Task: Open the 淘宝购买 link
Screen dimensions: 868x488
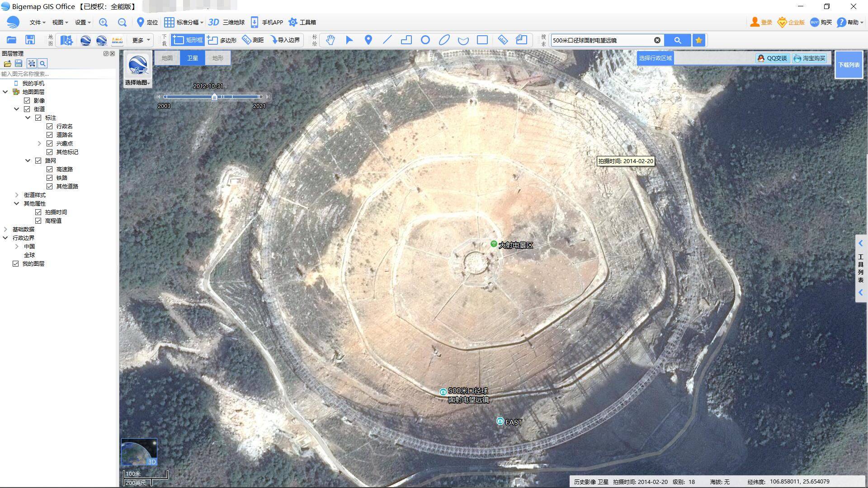Action: 810,58
